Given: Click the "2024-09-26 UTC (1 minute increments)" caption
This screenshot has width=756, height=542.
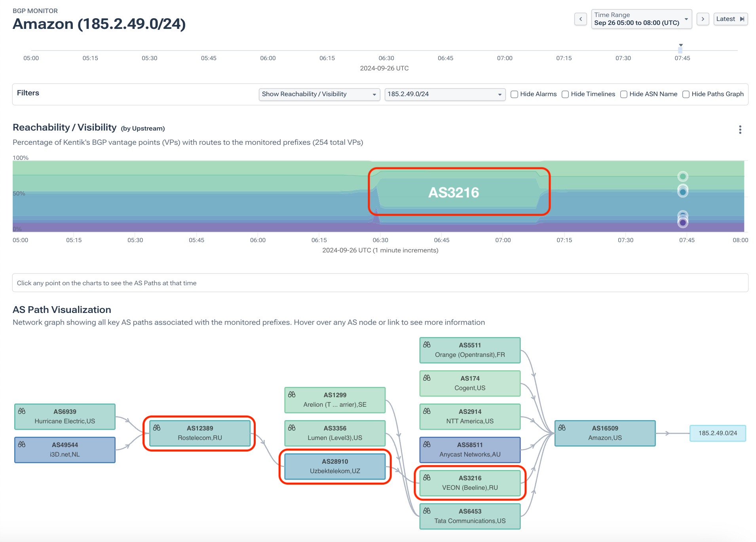Looking at the screenshot, I should click(380, 250).
